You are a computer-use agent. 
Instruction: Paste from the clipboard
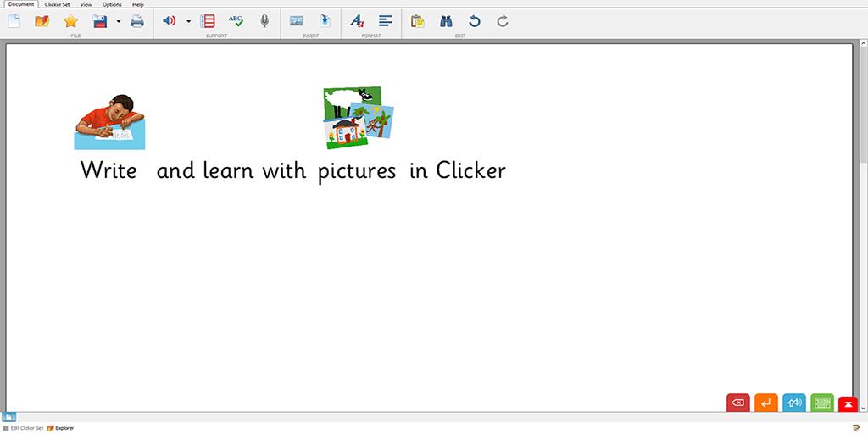tap(417, 21)
